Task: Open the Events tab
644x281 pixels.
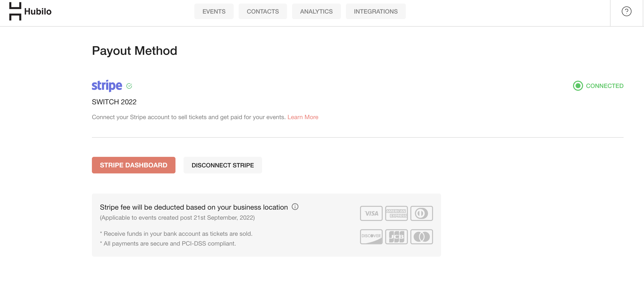Action: pyautogui.click(x=214, y=11)
